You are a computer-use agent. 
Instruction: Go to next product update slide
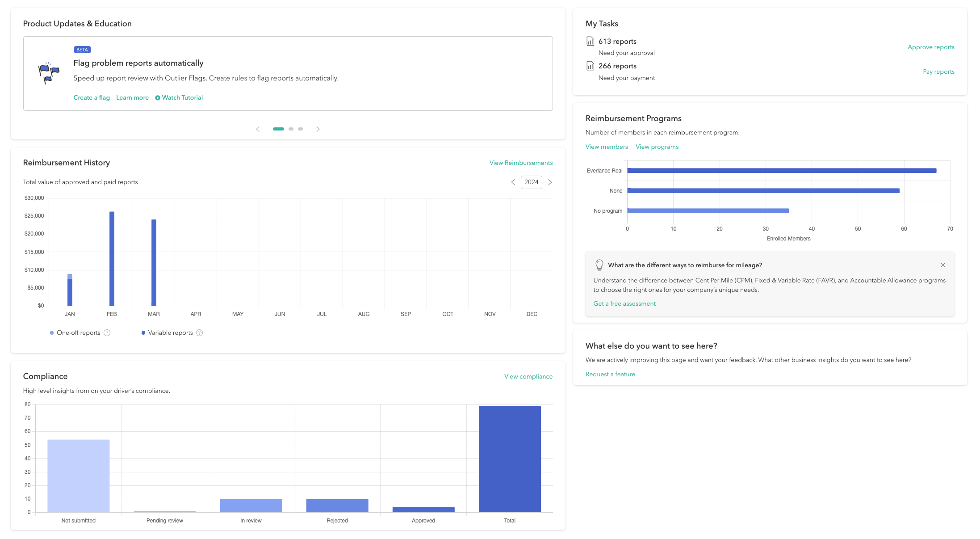click(x=318, y=129)
